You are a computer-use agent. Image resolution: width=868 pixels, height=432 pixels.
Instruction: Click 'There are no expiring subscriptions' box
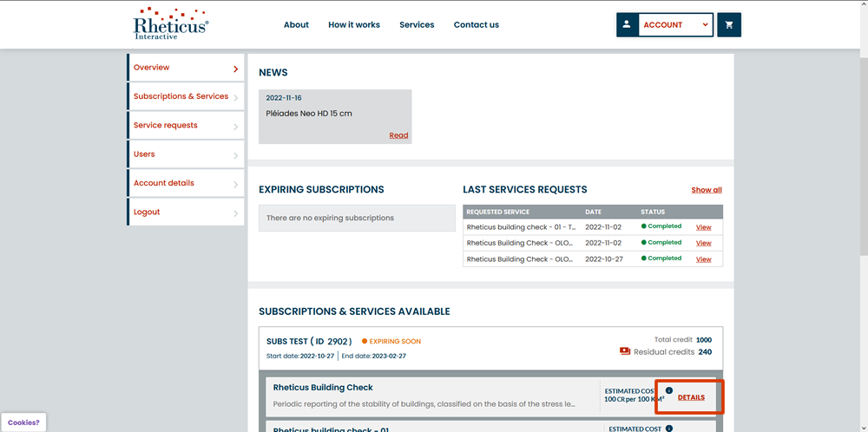(x=357, y=218)
